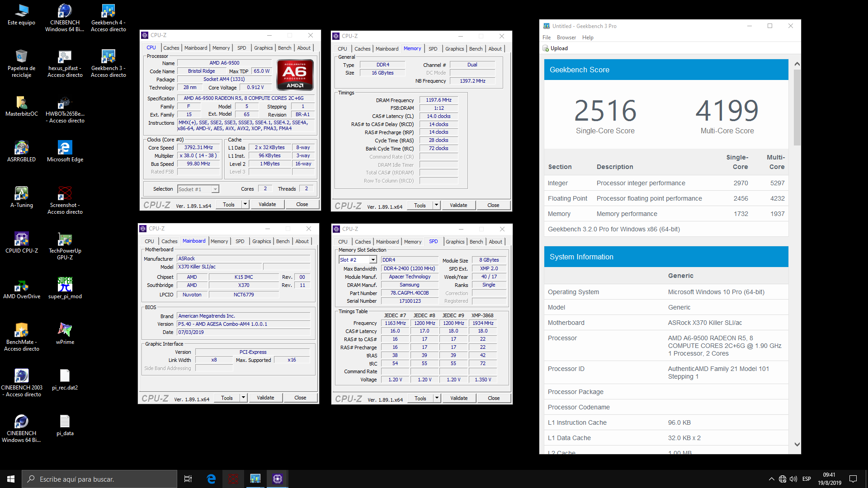Open Microsoft Edge desktop icon
Viewport: 868px width, 488px height.
click(x=65, y=151)
